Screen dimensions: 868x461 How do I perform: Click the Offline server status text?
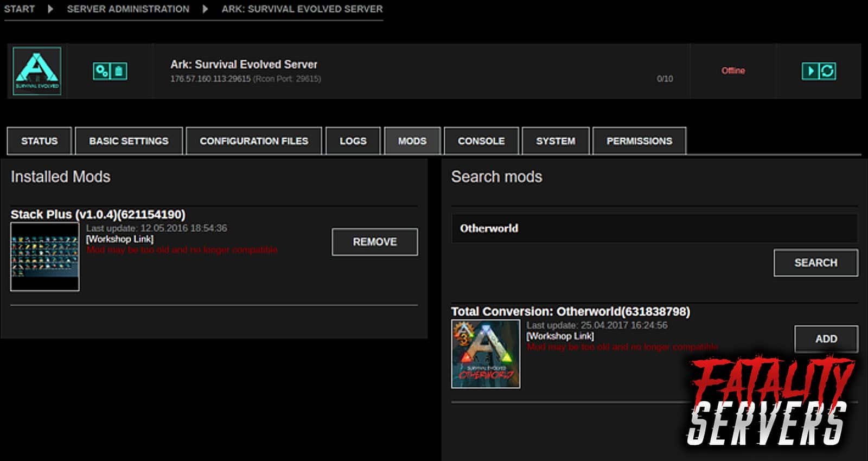click(733, 71)
